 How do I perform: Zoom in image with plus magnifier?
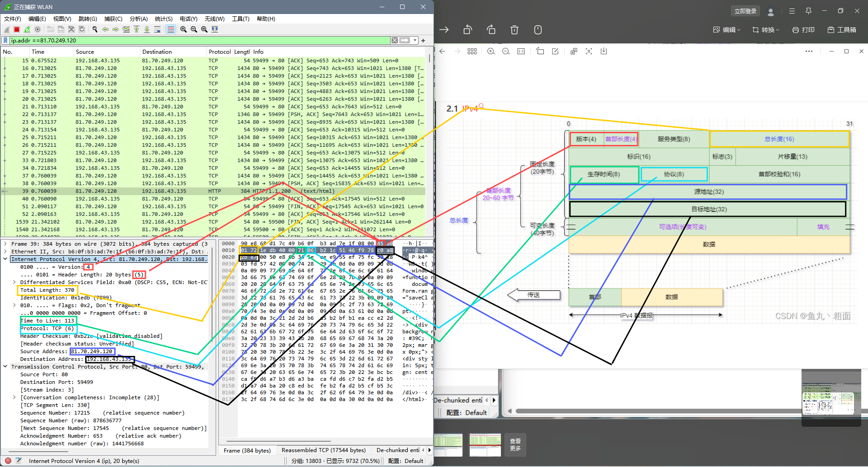tap(491, 51)
